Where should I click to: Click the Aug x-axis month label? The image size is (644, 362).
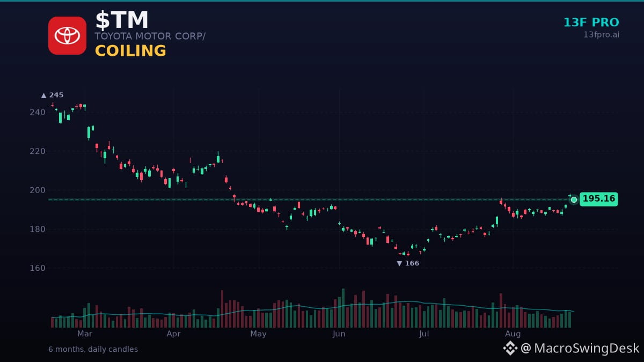click(x=513, y=334)
